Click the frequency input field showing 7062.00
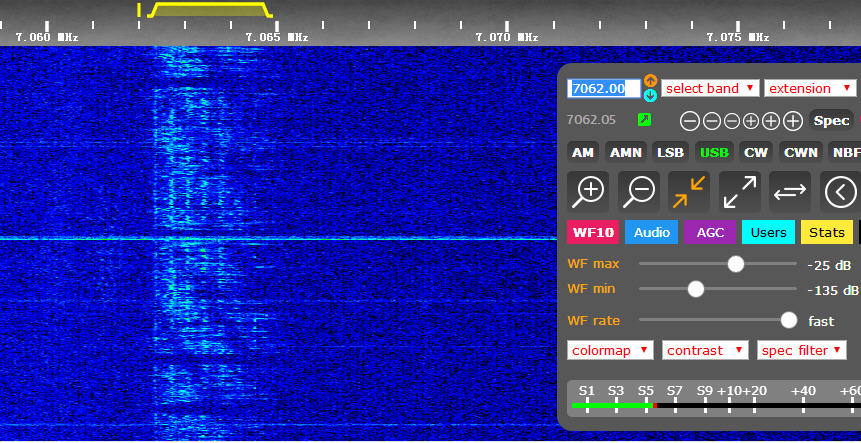 click(x=604, y=88)
